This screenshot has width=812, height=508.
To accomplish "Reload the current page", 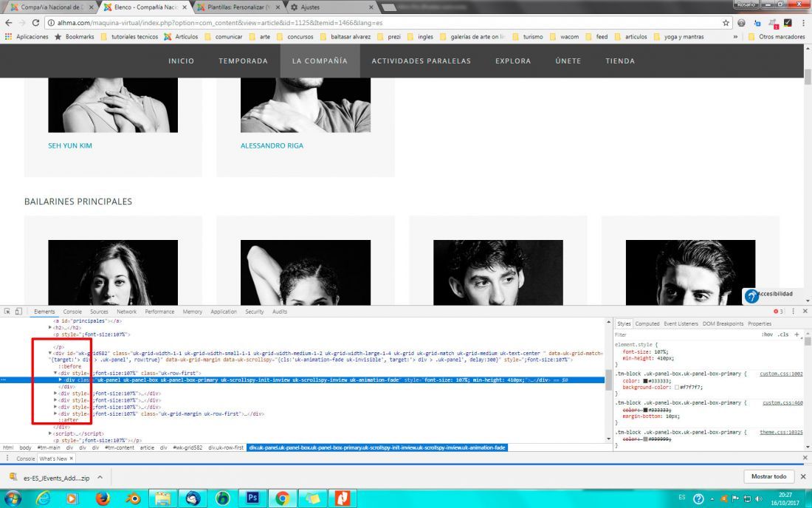I will [35, 23].
